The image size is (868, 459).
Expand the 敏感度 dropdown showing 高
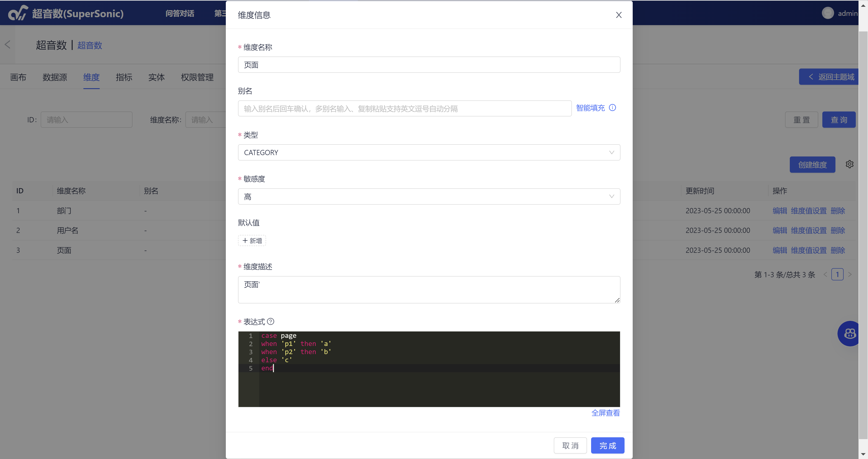pos(429,196)
